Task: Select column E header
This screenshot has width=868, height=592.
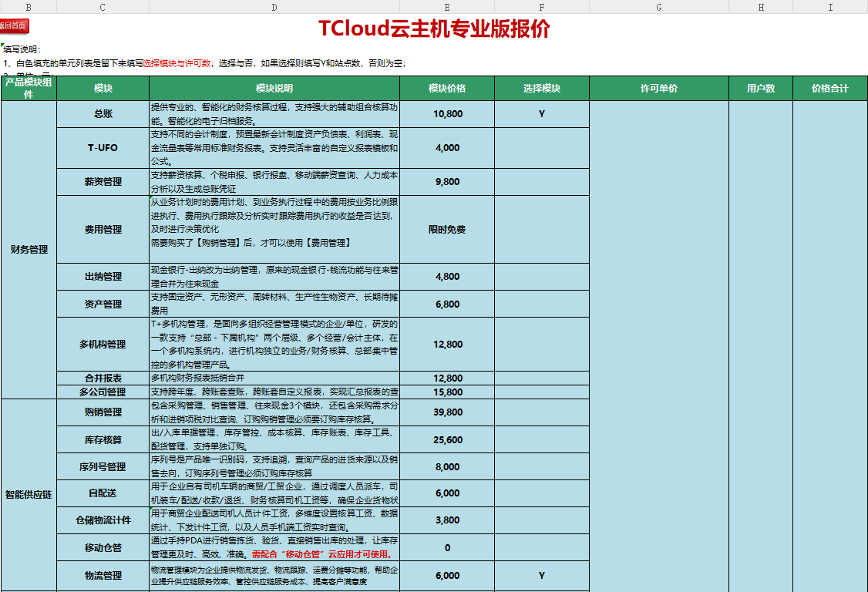Action: click(447, 7)
